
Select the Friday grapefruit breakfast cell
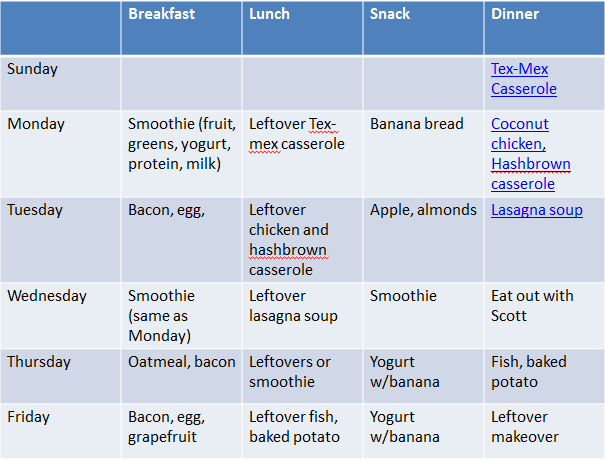pos(181,431)
